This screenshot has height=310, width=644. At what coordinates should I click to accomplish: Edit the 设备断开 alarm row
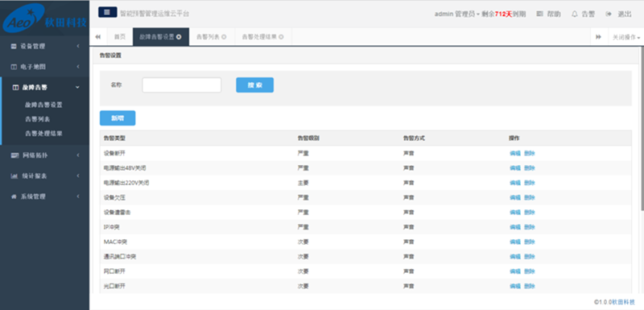(515, 153)
